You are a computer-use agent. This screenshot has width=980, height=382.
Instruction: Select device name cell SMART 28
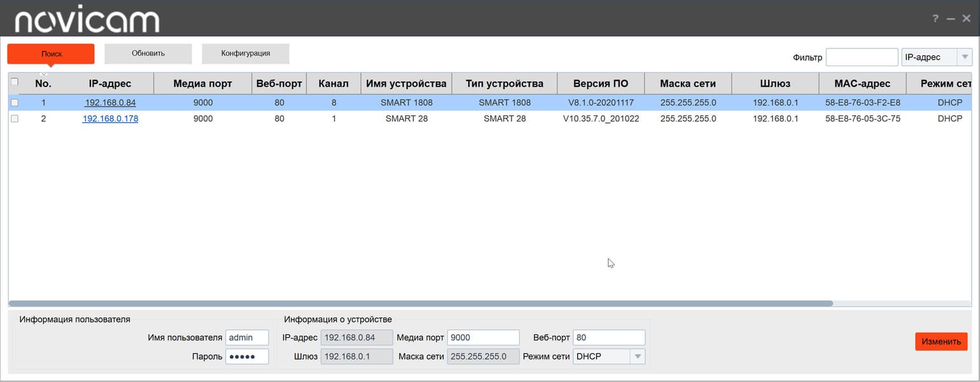click(x=406, y=118)
